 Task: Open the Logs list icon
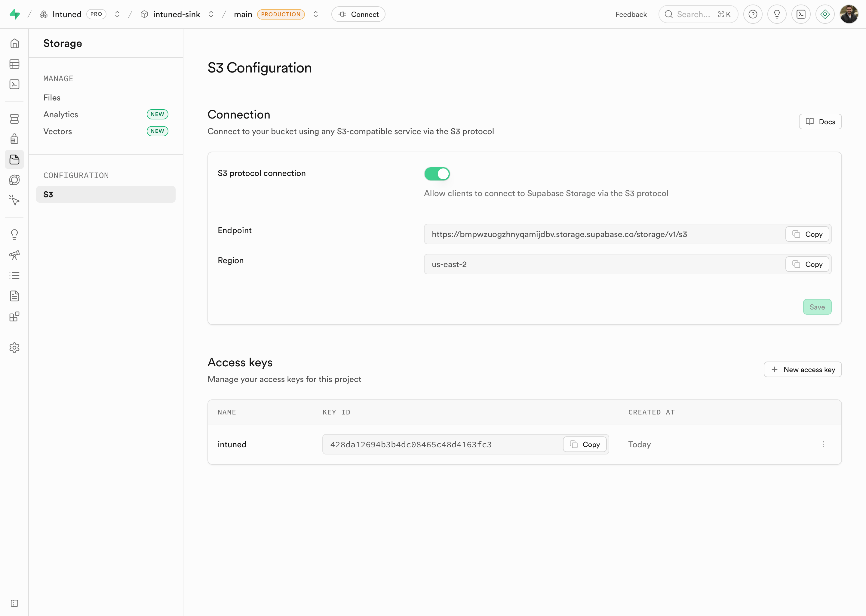coord(14,276)
